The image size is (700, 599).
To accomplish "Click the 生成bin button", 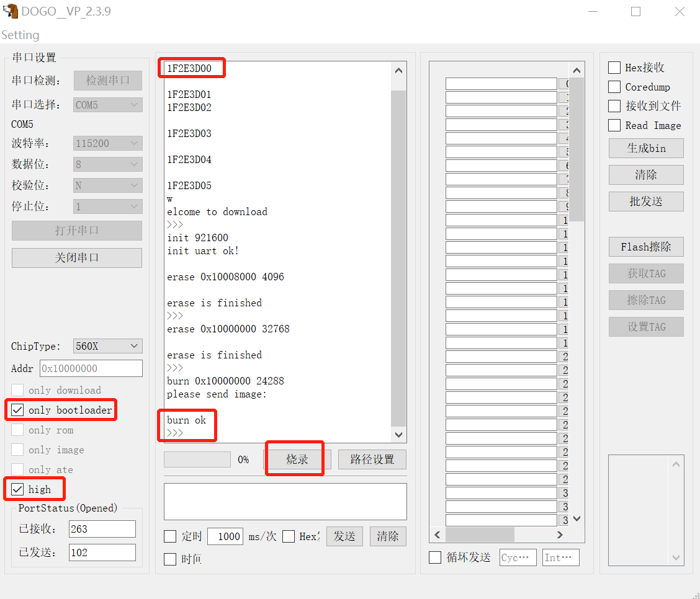I will (646, 148).
